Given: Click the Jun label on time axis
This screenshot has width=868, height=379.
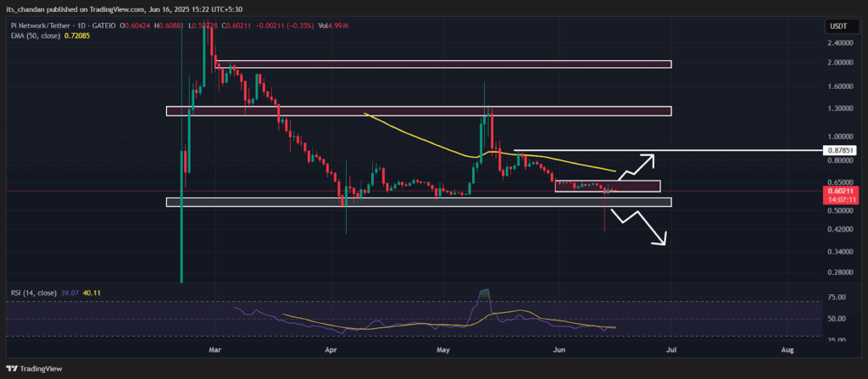Looking at the screenshot, I should 559,350.
